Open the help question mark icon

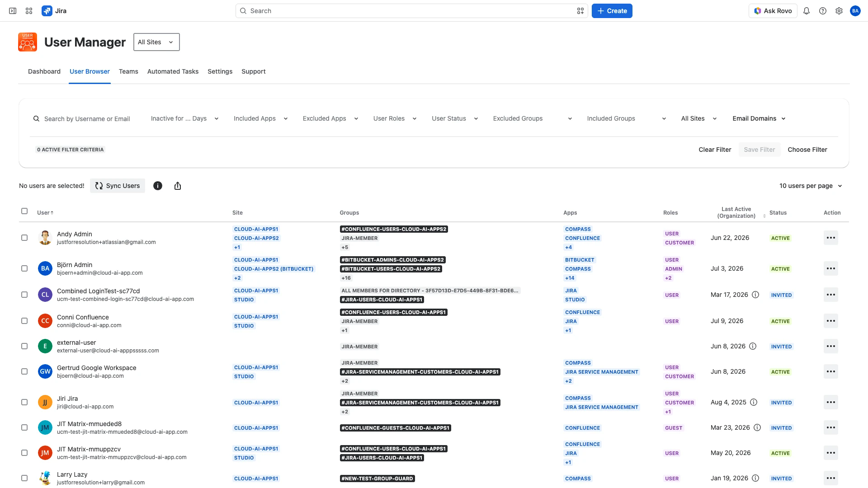coord(823,11)
